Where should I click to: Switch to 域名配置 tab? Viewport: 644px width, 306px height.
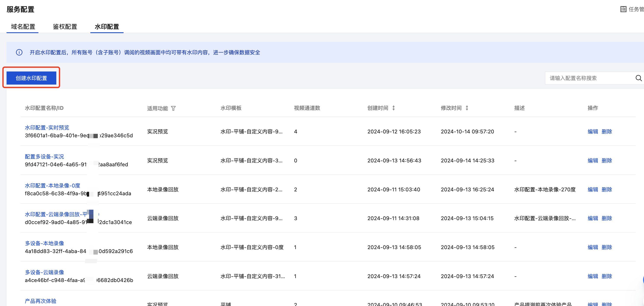23,27
